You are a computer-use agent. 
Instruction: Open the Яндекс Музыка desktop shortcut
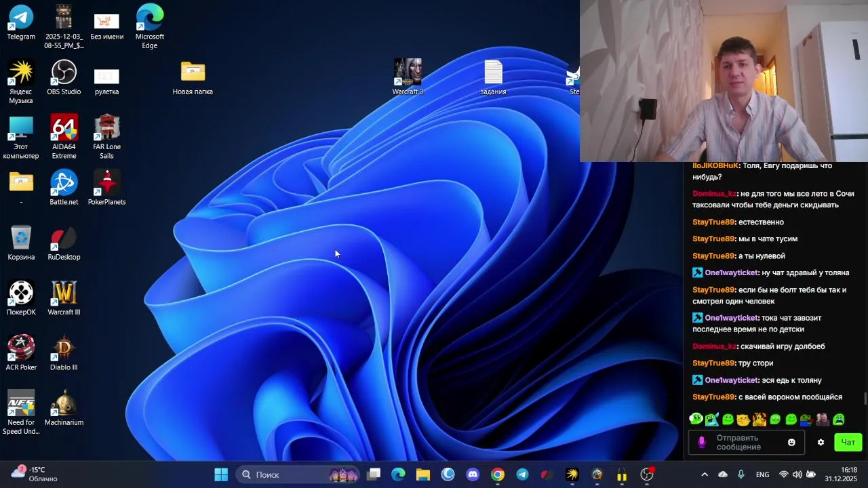21,81
